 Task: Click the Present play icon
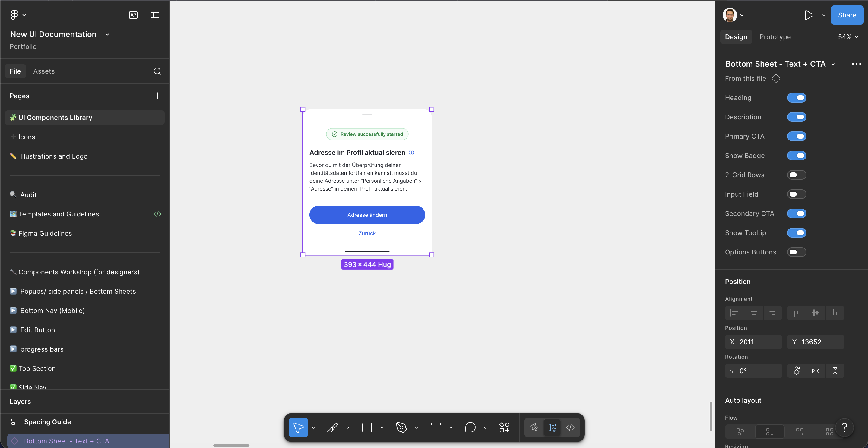tap(809, 15)
